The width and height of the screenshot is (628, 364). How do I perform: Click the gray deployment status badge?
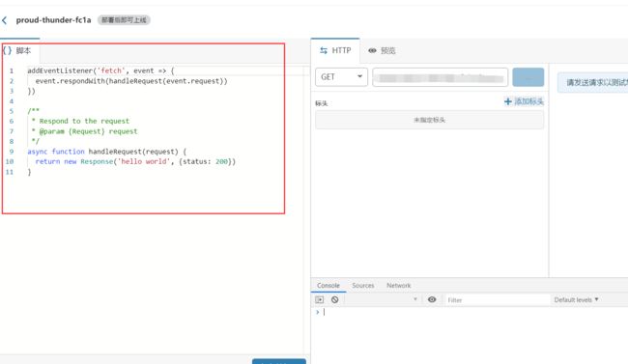click(x=124, y=20)
